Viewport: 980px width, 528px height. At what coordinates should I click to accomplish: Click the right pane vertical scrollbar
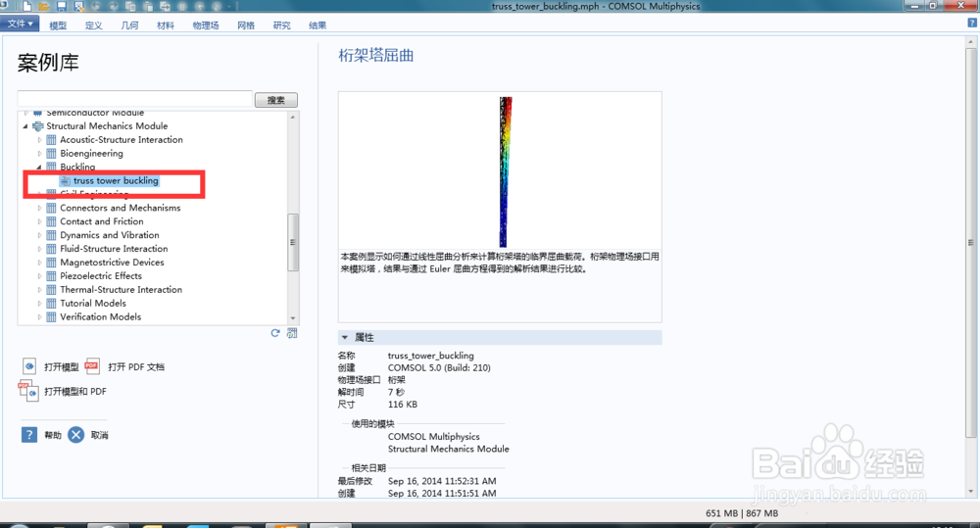click(970, 242)
